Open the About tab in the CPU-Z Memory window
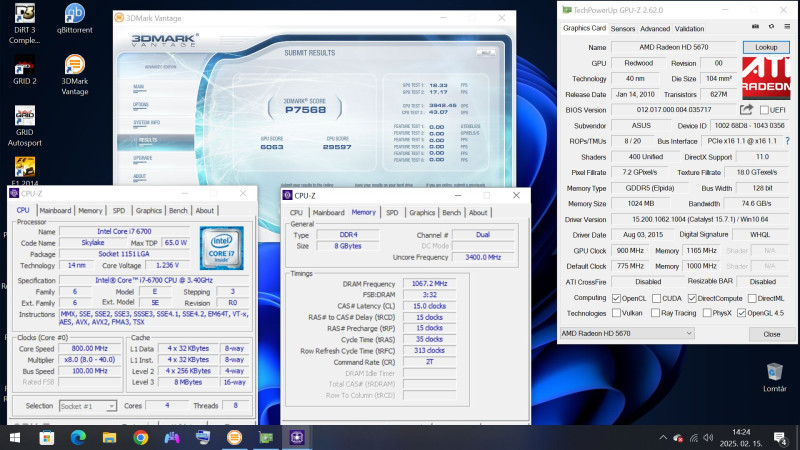800x450 pixels. 478,212
